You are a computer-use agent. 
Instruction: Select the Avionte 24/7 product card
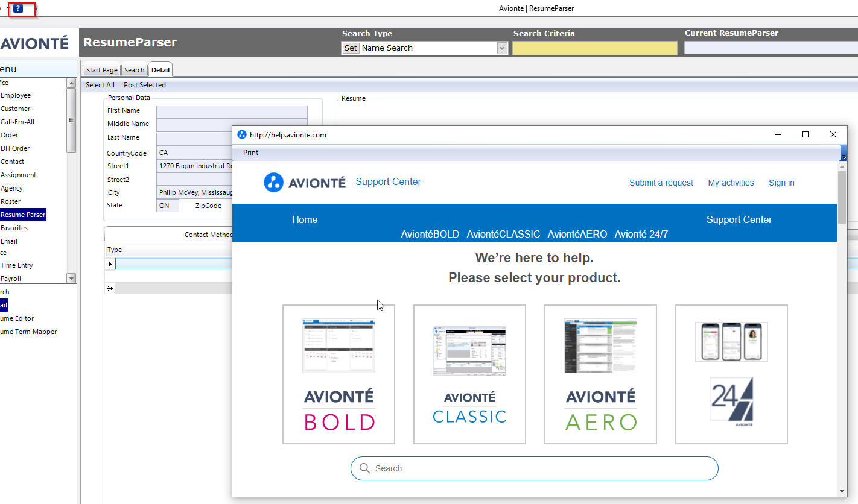click(x=731, y=374)
